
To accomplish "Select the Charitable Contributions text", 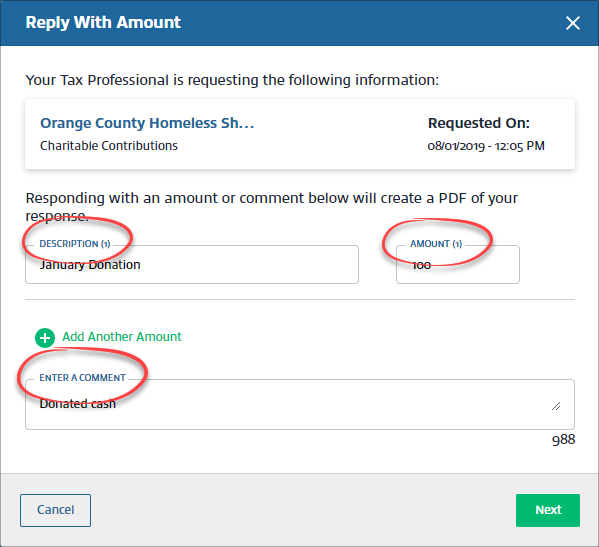I will [109, 146].
